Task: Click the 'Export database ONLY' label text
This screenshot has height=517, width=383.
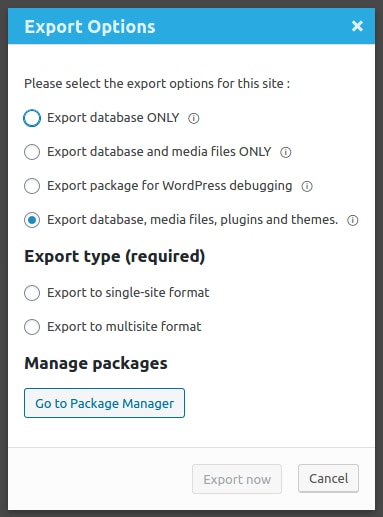Action: pyautogui.click(x=113, y=118)
